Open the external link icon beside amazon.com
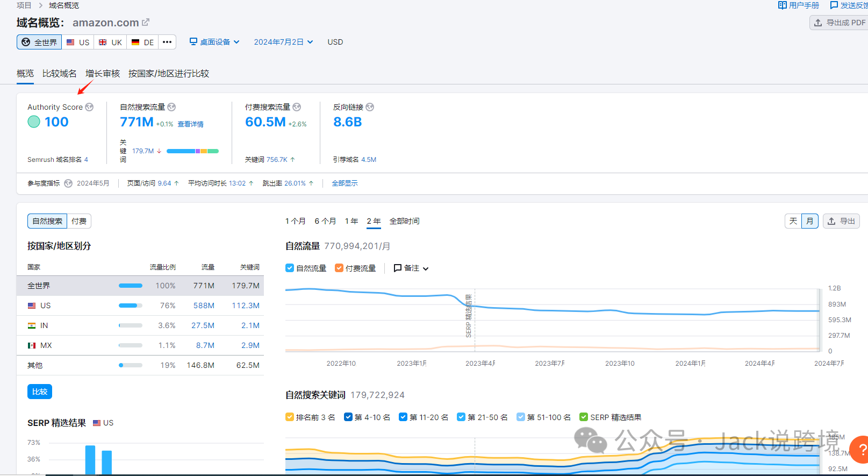This screenshot has height=476, width=868. [146, 23]
